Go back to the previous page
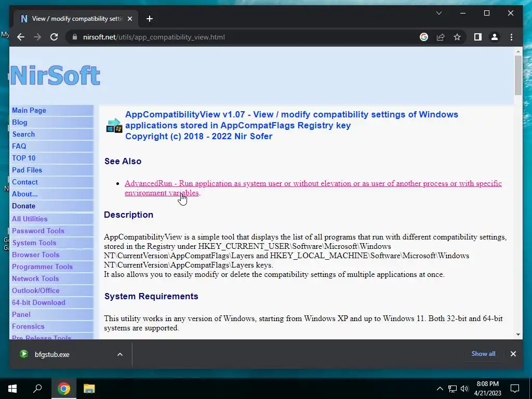Viewport: 532px width, 399px height. tap(21, 37)
